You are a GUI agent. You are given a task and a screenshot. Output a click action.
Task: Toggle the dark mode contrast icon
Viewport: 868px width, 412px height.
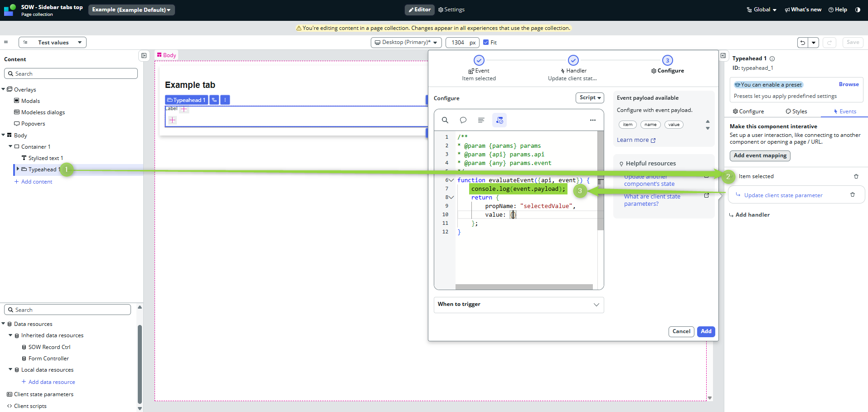858,10
